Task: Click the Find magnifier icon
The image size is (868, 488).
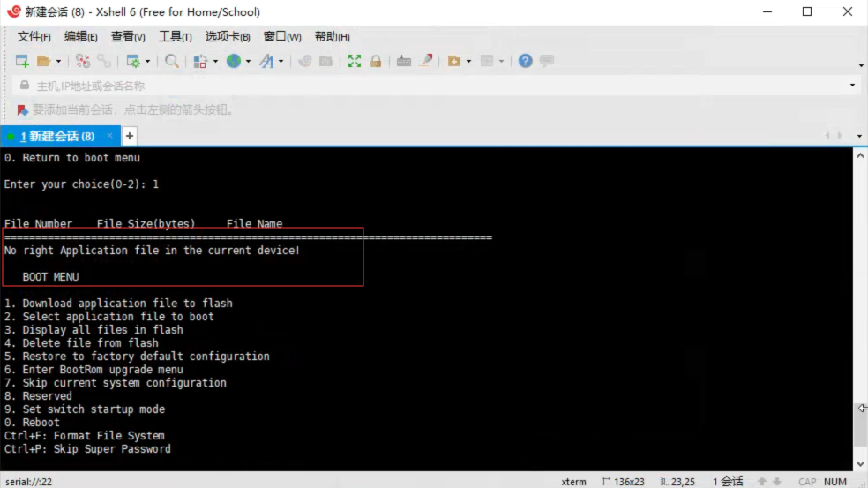Action: (x=172, y=61)
